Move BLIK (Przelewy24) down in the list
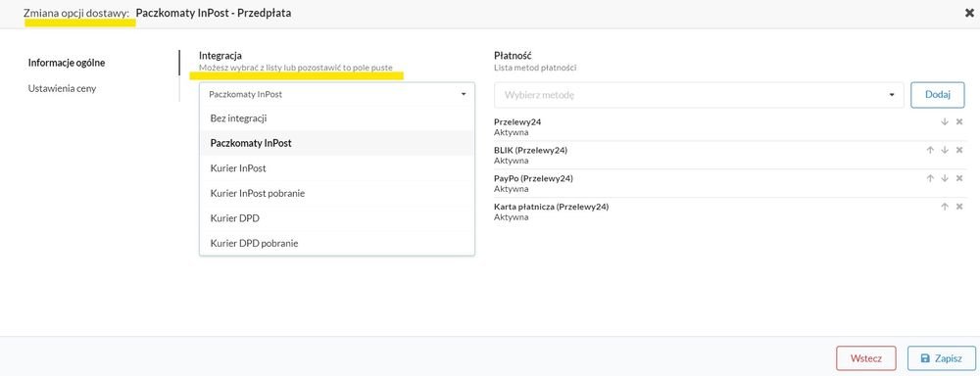Viewport: 980px width, 376px height. coord(945,150)
